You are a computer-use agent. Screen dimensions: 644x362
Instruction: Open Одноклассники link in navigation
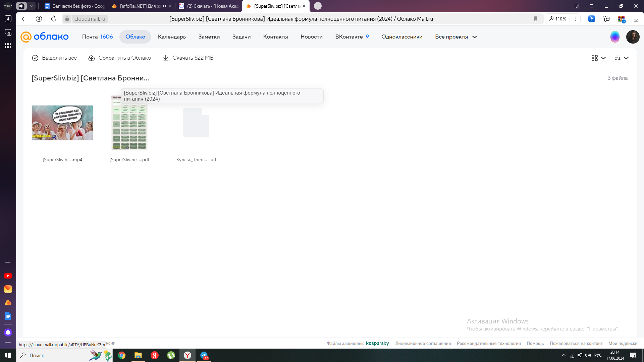click(x=402, y=37)
